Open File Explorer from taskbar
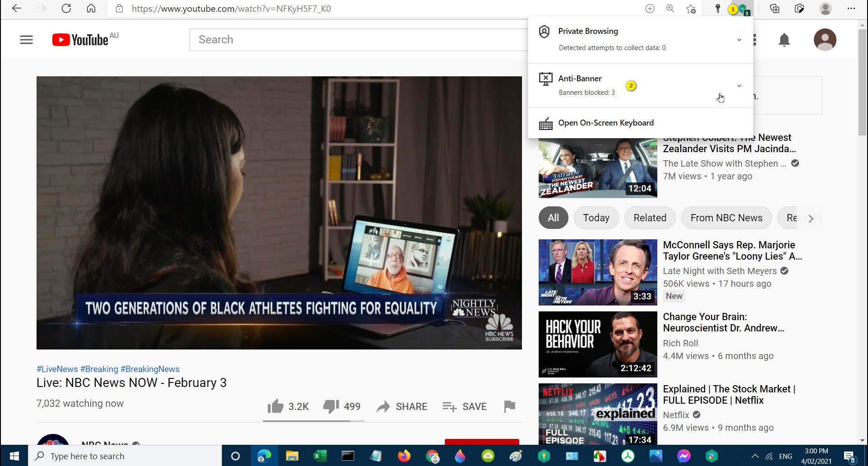 pyautogui.click(x=292, y=456)
